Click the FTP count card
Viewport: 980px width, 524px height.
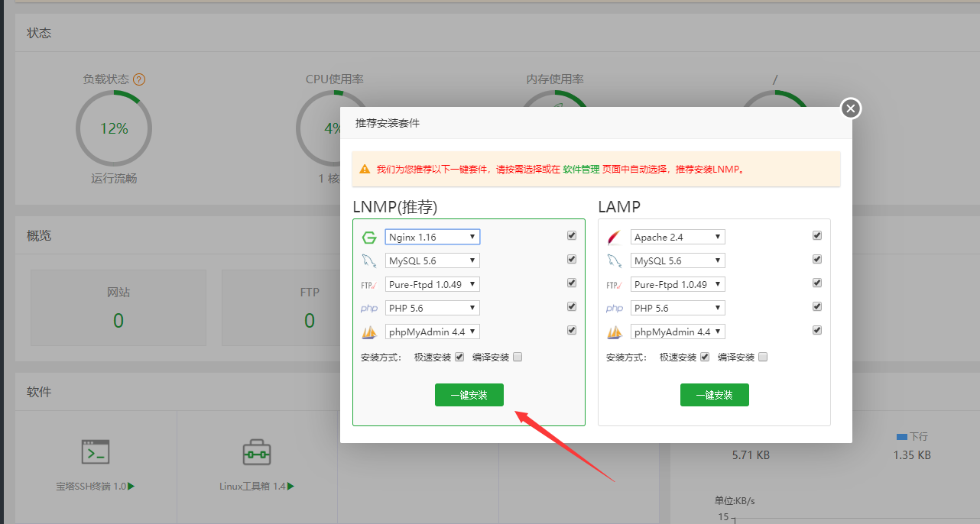pos(310,307)
